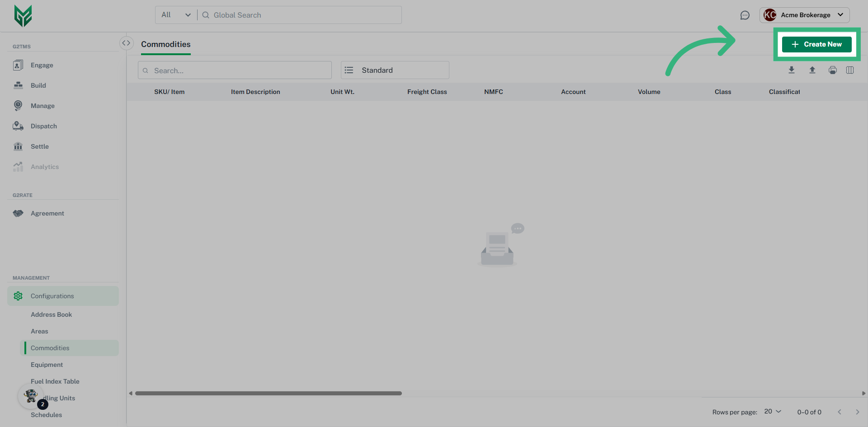Go to the previous page of results

(x=840, y=412)
